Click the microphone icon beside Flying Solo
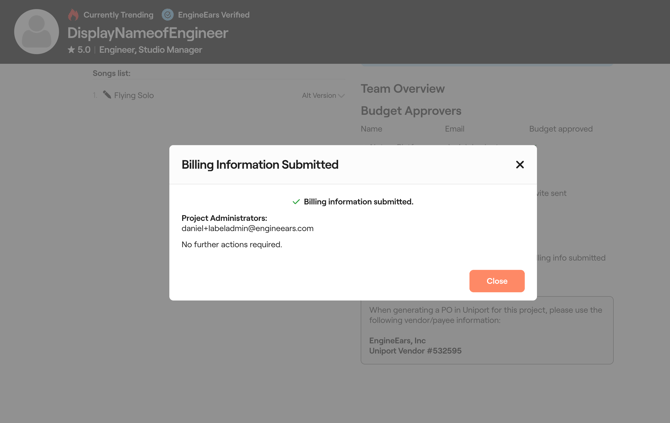Viewport: 670px width, 423px height. pos(107,95)
